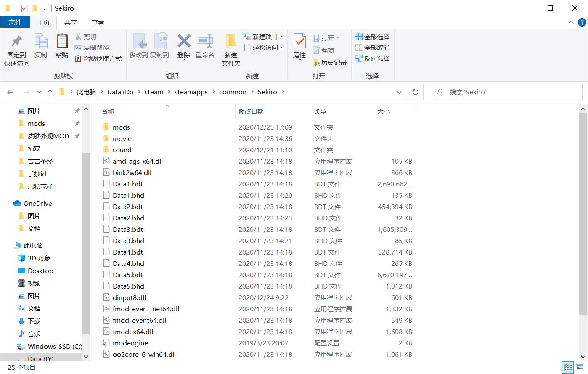Open Properties via the checkmark icon
Image resolution: width=588 pixels, height=374 pixels.
pyautogui.click(x=299, y=42)
